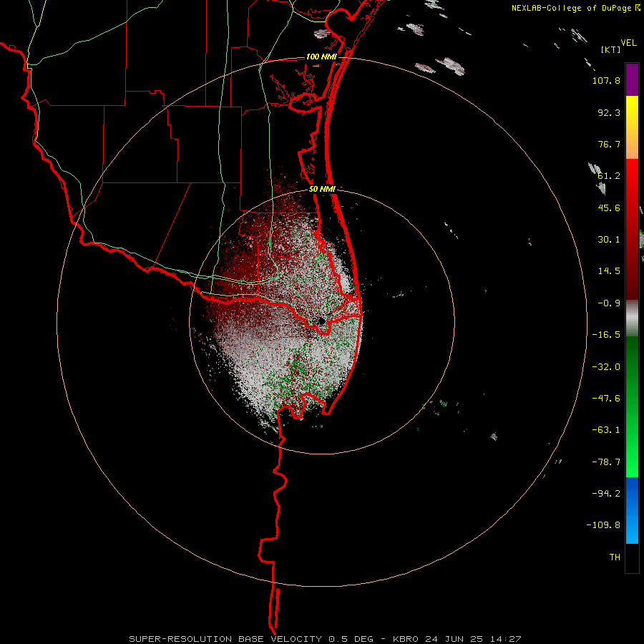Click the KBRO radar site center dot
This screenshot has height=644, width=644.
[x=321, y=321]
